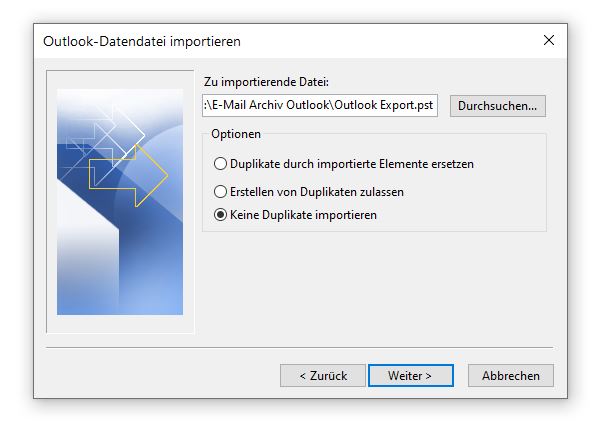
Task: Click the Optionen group heading
Action: (236, 134)
